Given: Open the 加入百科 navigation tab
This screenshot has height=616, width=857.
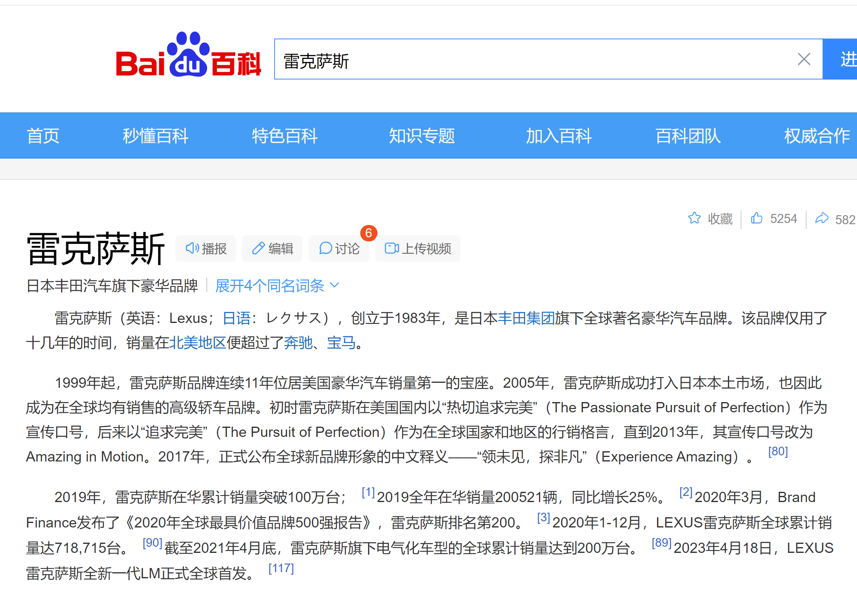Looking at the screenshot, I should 559,136.
